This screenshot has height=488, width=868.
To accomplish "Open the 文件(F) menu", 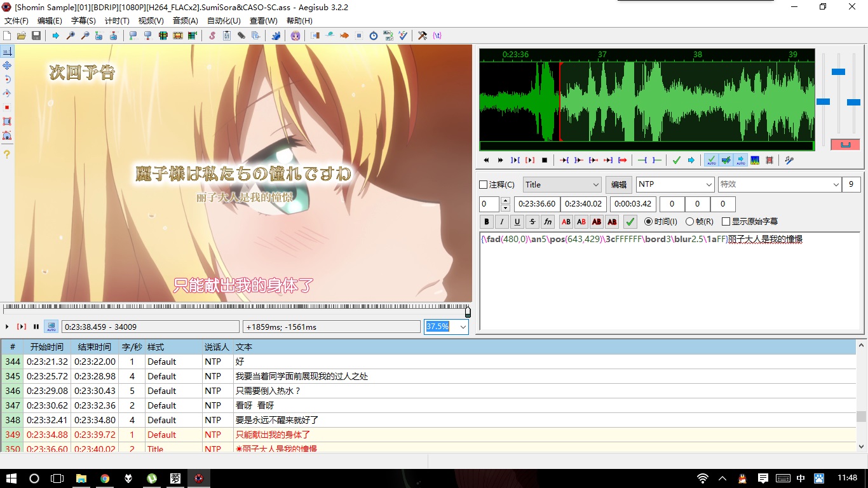I will (17, 21).
